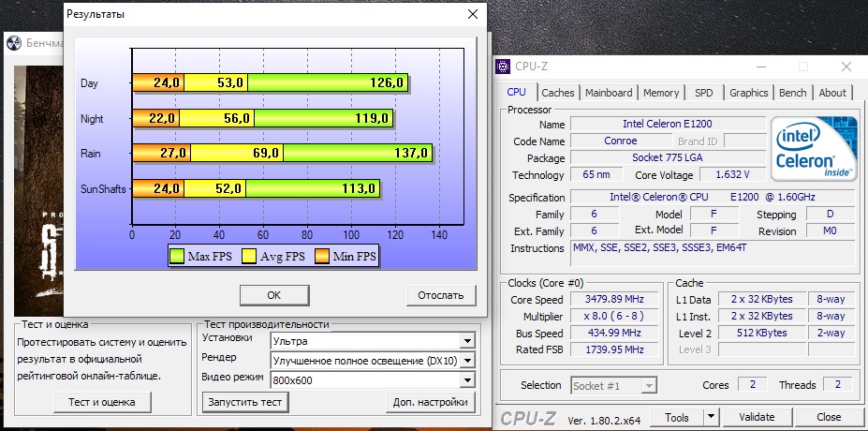
Task: Click the Package value Socket 775 LGA
Action: (x=668, y=158)
